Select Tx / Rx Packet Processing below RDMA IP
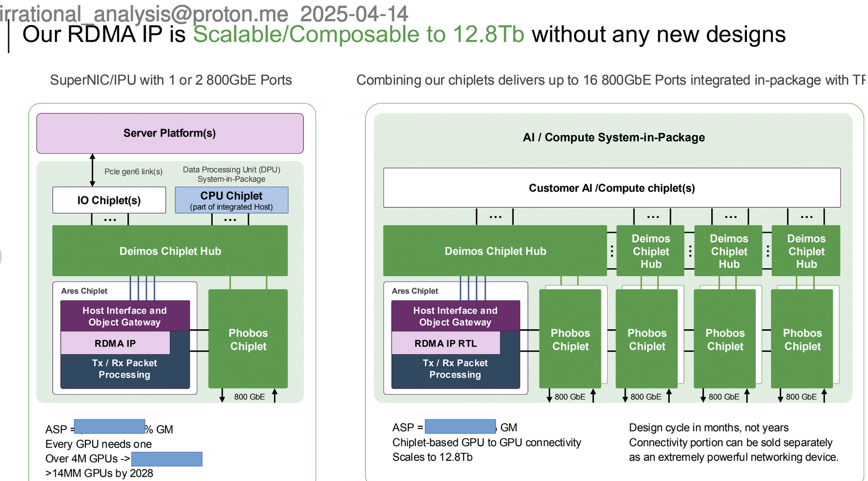 (x=124, y=369)
